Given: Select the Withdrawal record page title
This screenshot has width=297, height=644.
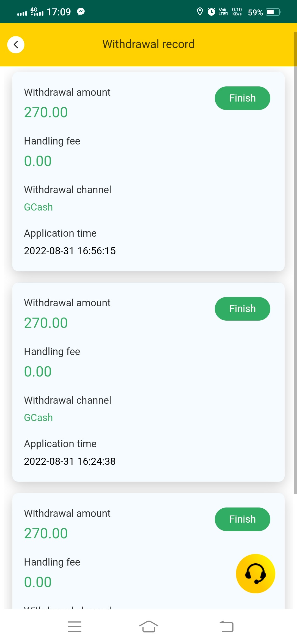Looking at the screenshot, I should (148, 44).
